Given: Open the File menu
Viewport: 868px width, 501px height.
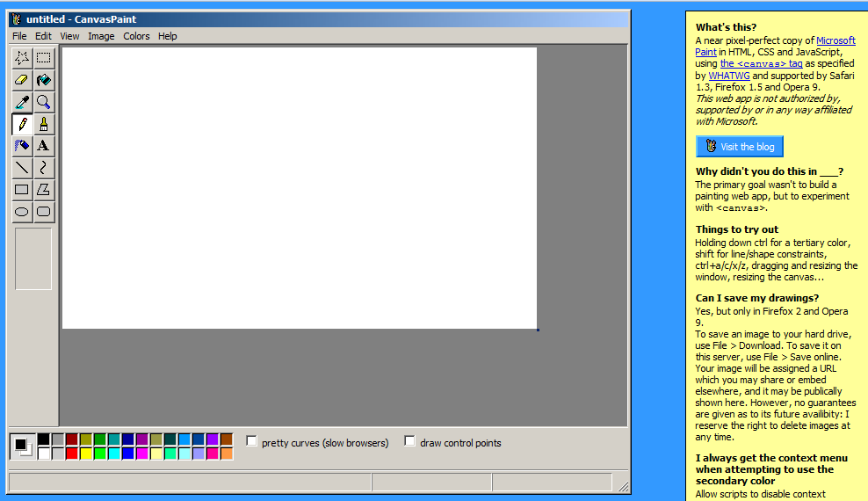Looking at the screenshot, I should click(19, 36).
